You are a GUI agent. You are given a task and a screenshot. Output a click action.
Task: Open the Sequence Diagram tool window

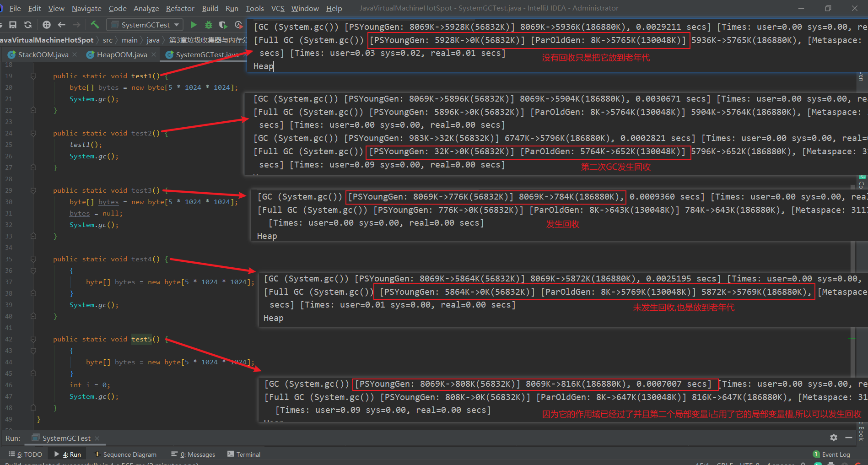click(125, 454)
